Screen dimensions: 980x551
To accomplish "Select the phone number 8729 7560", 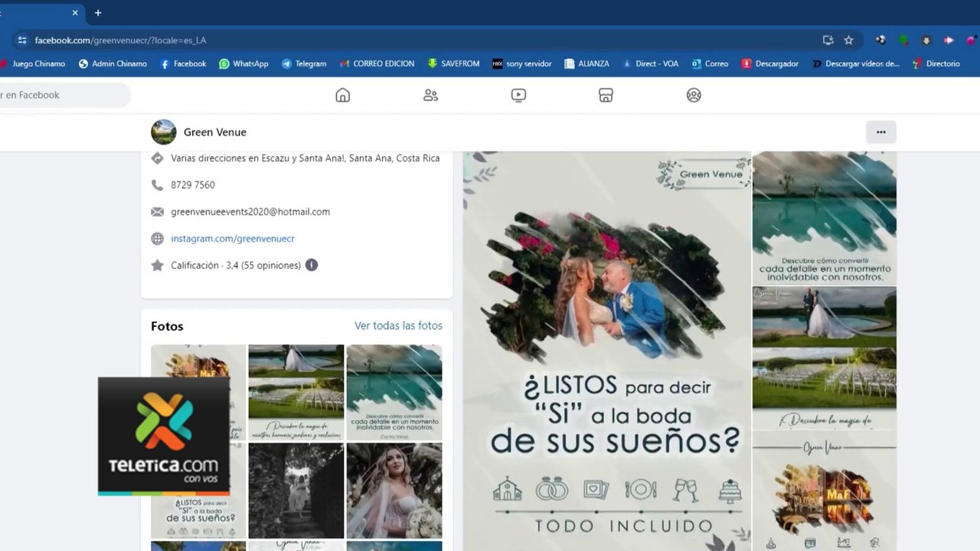I will tap(193, 185).
